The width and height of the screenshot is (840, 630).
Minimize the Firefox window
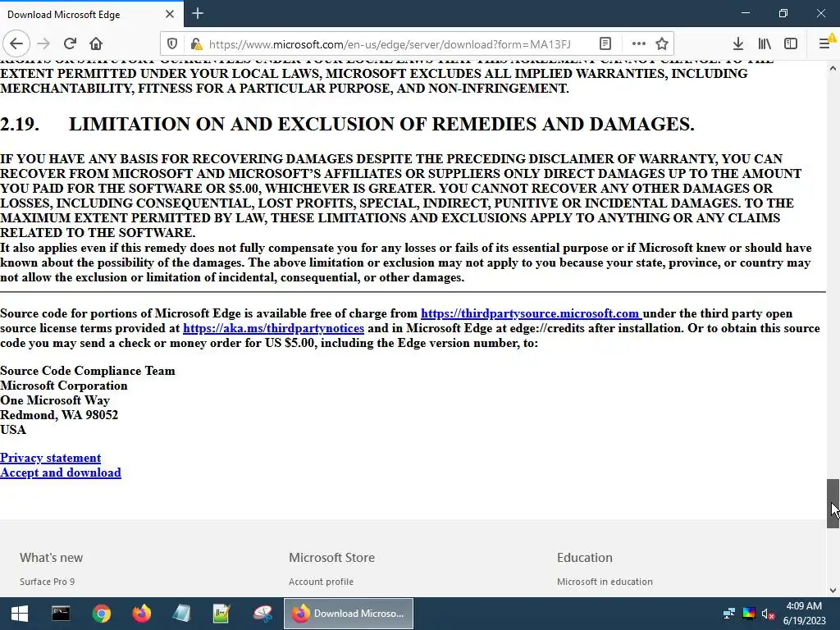coord(745,13)
